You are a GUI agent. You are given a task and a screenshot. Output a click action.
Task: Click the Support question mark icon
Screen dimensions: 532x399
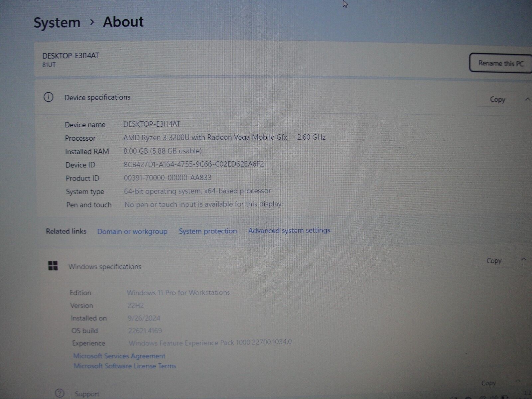tap(59, 393)
